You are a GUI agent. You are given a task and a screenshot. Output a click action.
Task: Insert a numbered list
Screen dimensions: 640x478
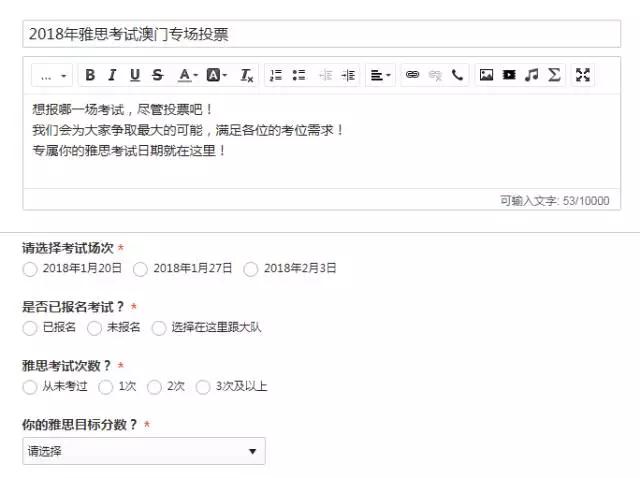(x=276, y=75)
